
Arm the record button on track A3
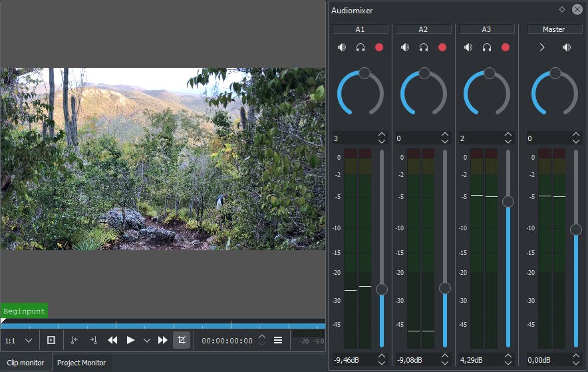click(506, 47)
